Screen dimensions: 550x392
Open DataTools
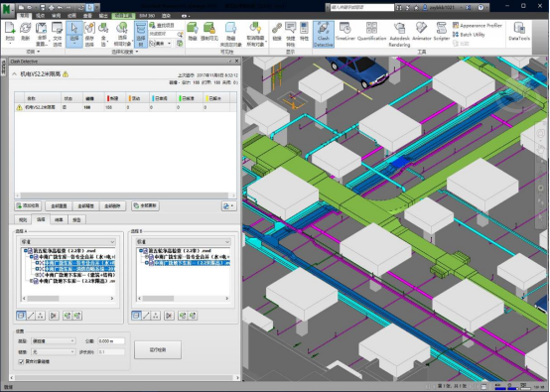pos(519,32)
